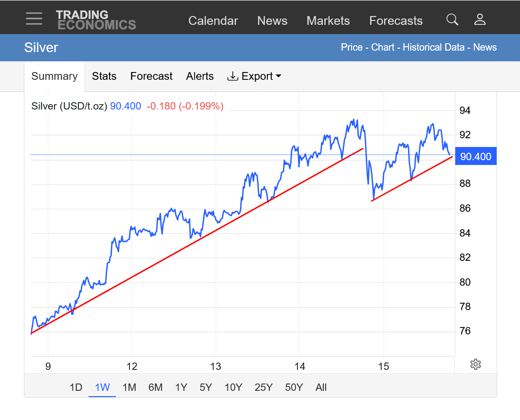
Task: Open the user account profile icon
Action: click(x=480, y=19)
